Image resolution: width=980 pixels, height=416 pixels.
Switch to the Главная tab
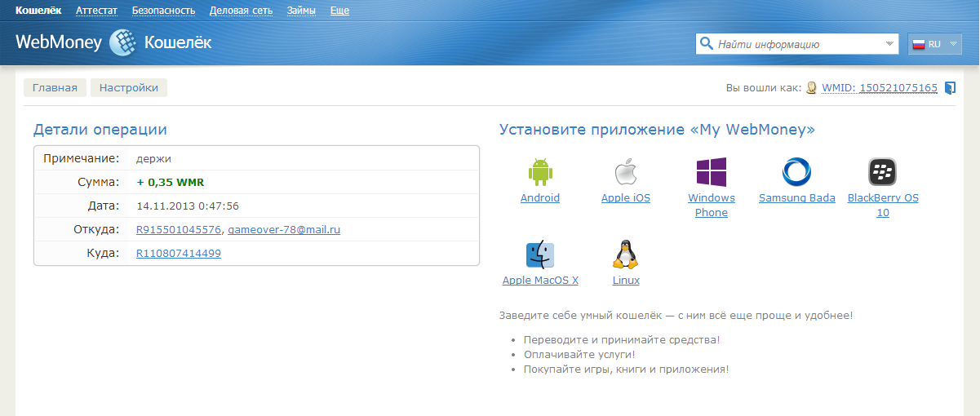tap(55, 88)
